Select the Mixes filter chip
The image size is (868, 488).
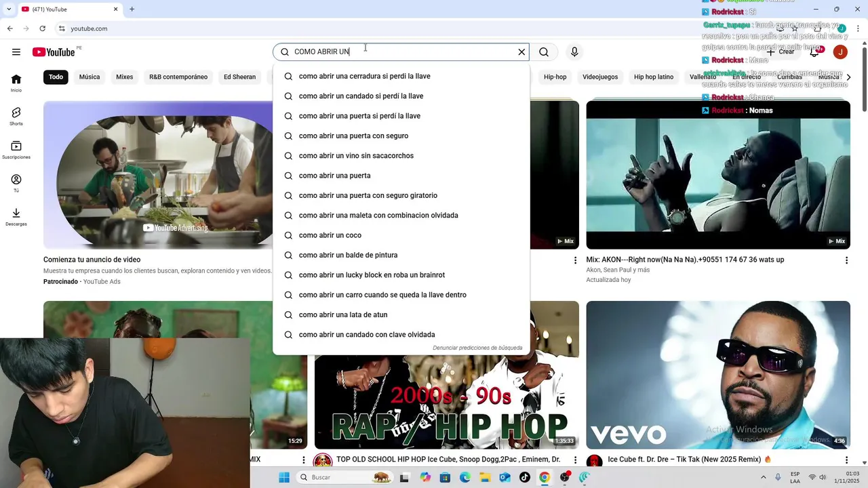click(x=125, y=77)
